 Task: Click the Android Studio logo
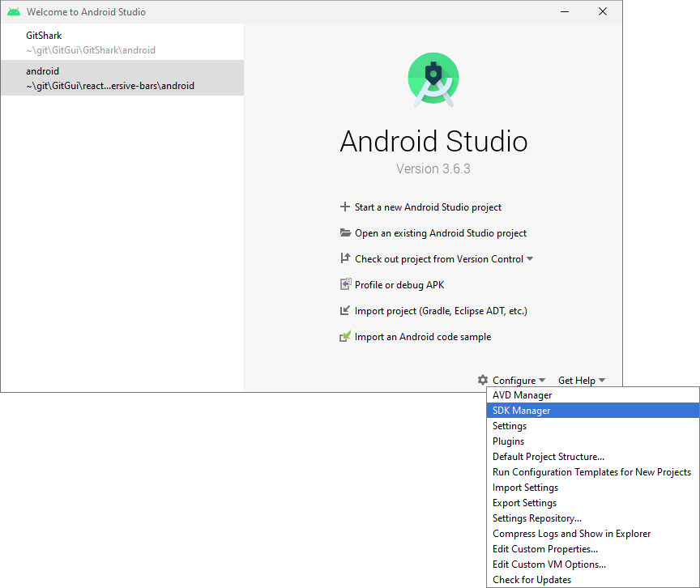point(433,79)
